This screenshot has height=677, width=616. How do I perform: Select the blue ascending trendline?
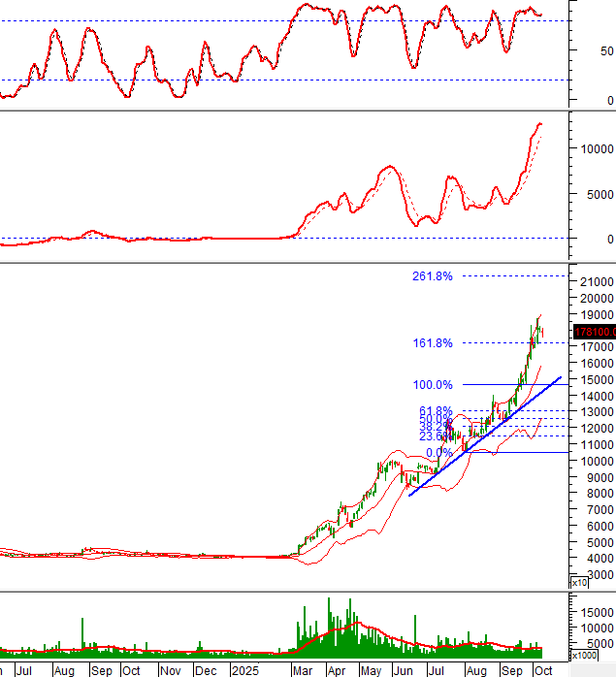coord(485,435)
